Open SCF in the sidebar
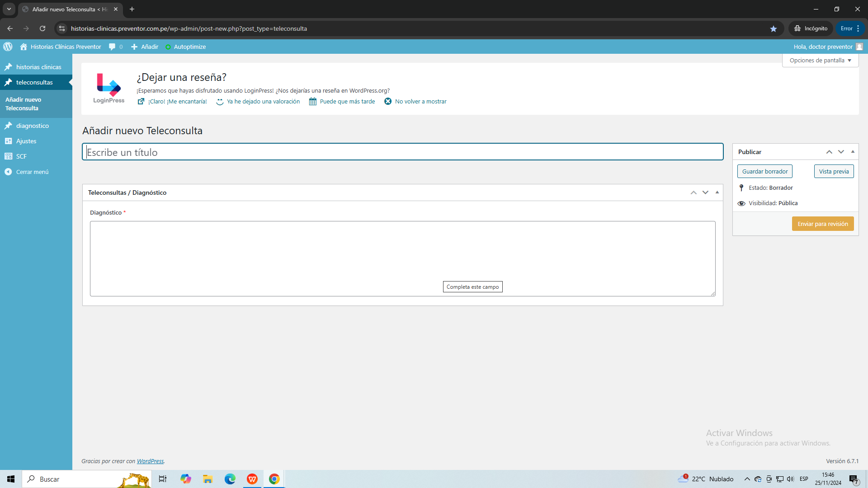The height and width of the screenshot is (488, 868). tap(36, 156)
